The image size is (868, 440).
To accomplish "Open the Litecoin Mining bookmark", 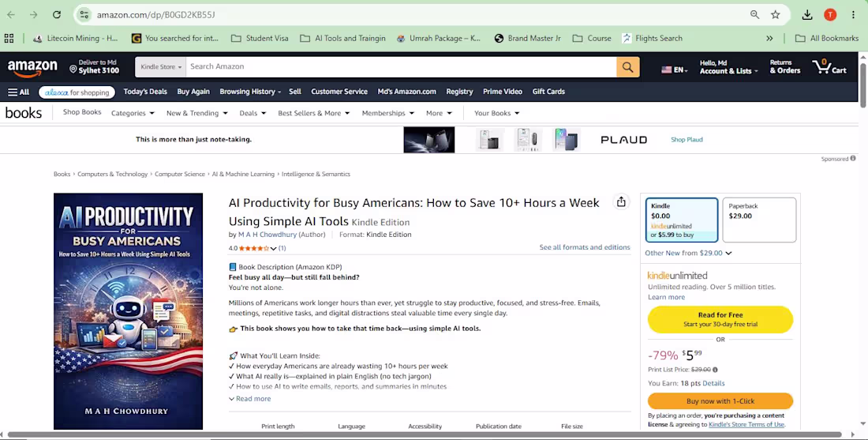I will coord(75,38).
